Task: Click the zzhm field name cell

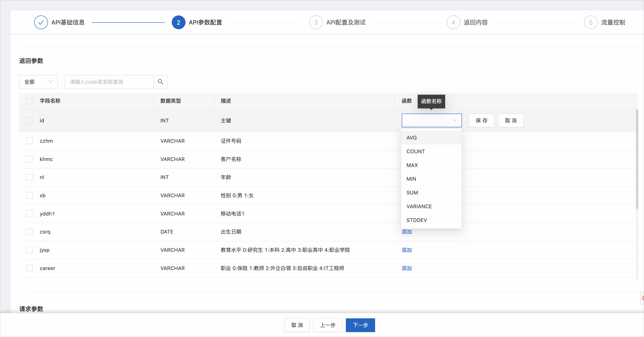Action: coord(46,141)
